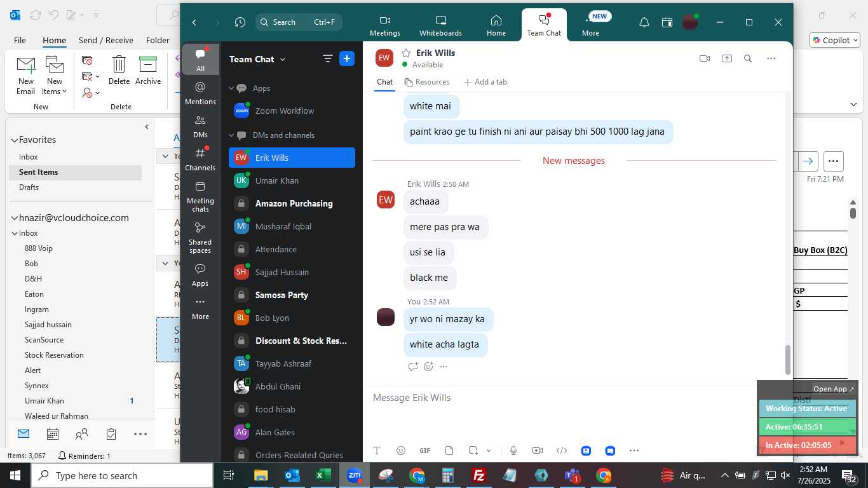Search within the Erik Wills chat
The height and width of the screenshot is (488, 868).
pos(748,58)
